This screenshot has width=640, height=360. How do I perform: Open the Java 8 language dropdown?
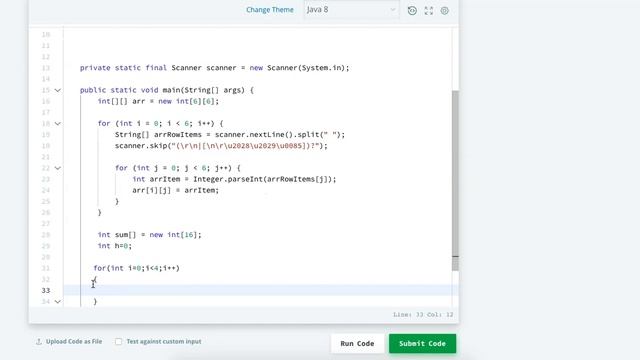[x=351, y=10]
